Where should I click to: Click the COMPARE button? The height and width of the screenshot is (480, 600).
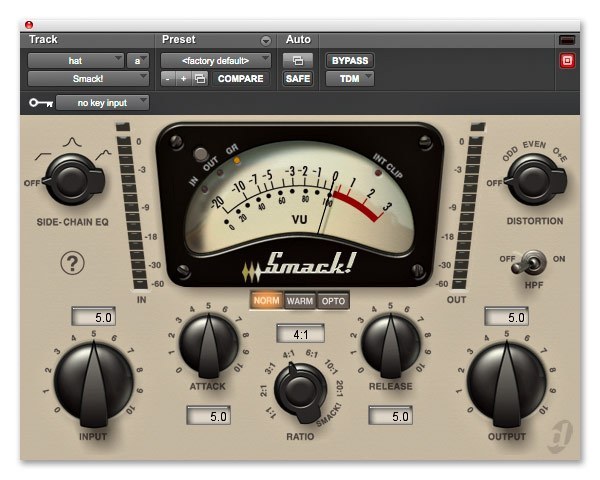pyautogui.click(x=240, y=78)
